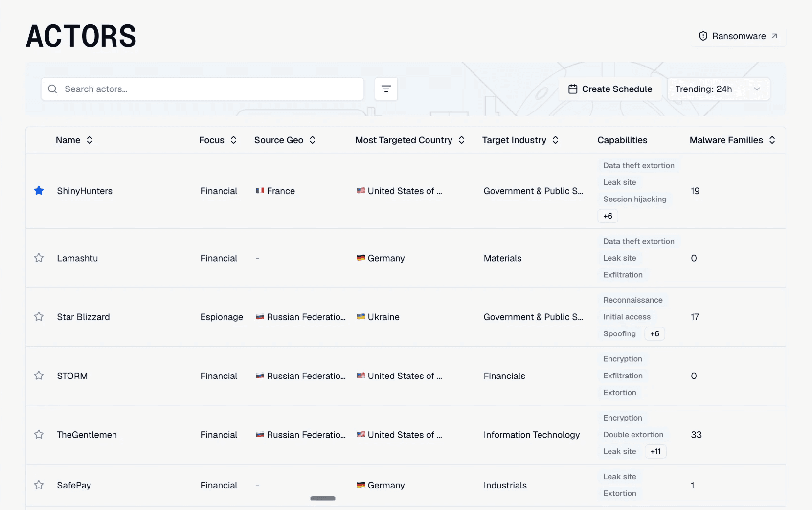812x510 pixels.
Task: Star the Star Blizzard actor
Action: click(39, 317)
